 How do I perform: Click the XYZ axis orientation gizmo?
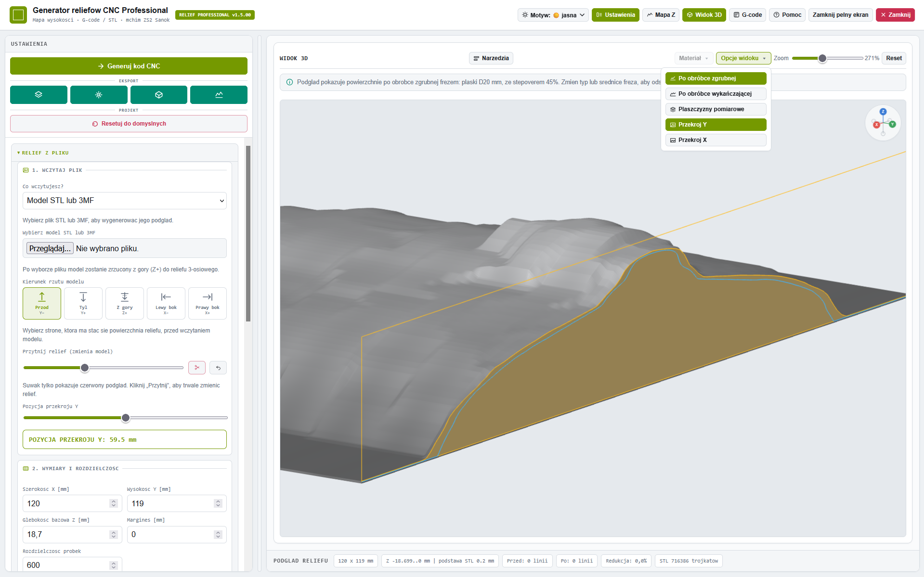(x=883, y=123)
